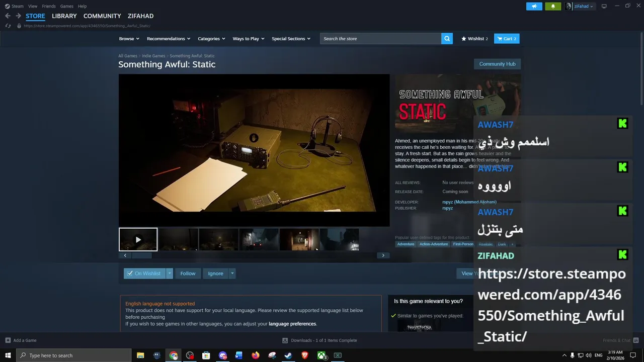This screenshot has height=362, width=644.
Task: Select the Adventure tag
Action: tap(406, 244)
